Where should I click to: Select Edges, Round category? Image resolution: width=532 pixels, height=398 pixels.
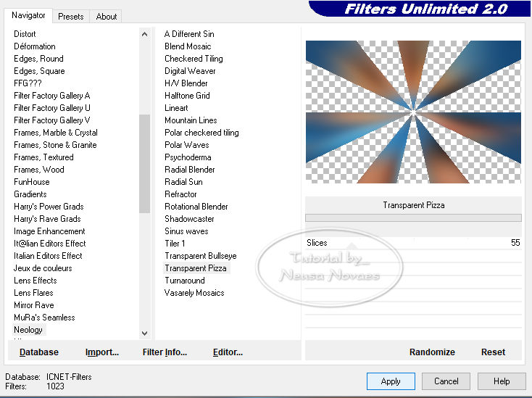point(38,59)
